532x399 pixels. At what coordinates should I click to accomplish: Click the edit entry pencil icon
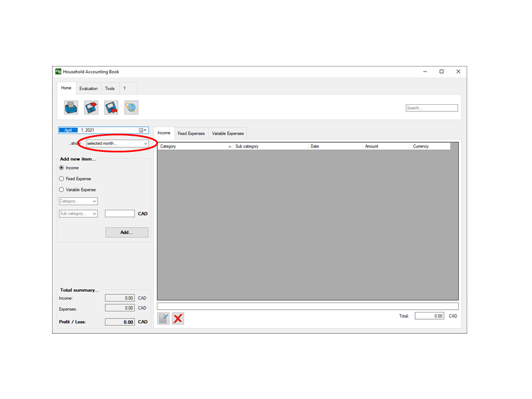[163, 318]
